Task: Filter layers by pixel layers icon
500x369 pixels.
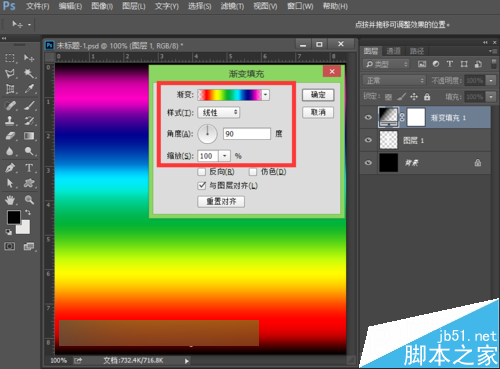Action: click(x=422, y=64)
